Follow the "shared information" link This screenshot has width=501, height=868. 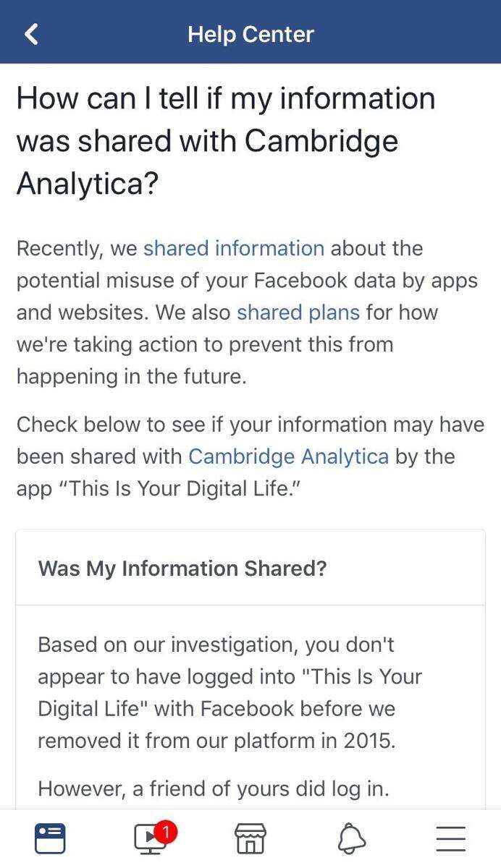(x=233, y=248)
